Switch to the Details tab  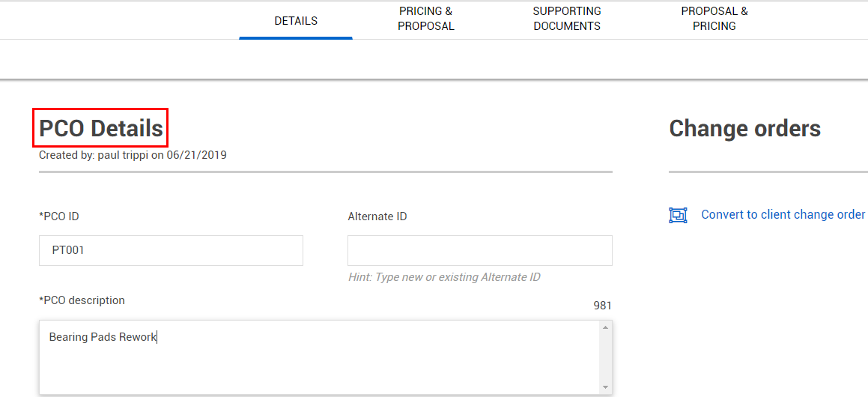(x=296, y=21)
